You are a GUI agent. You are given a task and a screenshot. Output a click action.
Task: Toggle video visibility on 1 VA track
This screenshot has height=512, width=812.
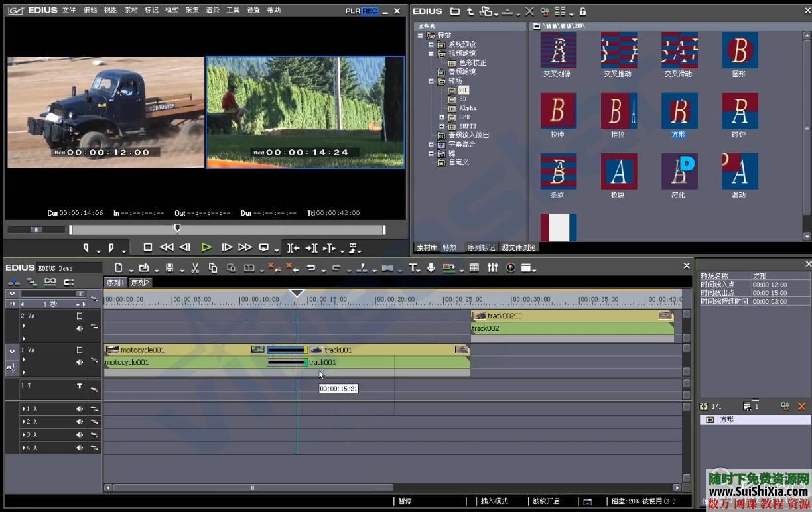(x=80, y=350)
